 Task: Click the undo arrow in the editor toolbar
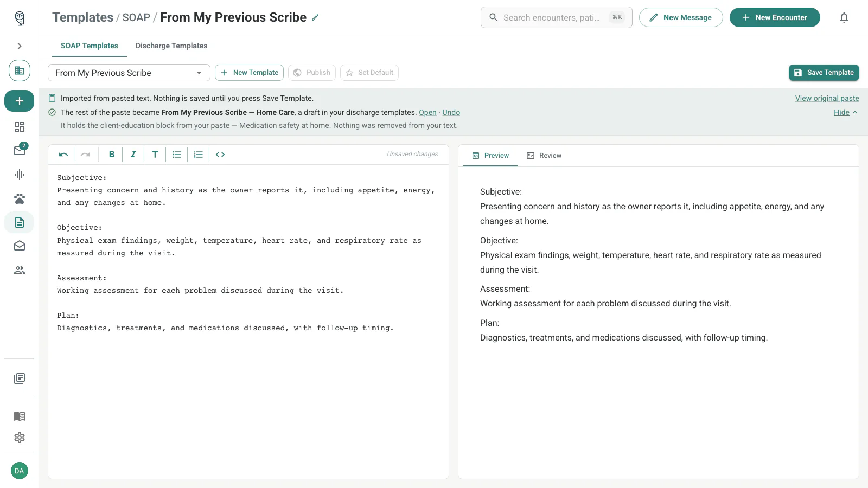tap(63, 155)
